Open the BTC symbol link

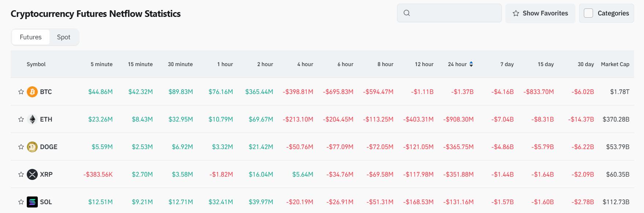point(46,92)
